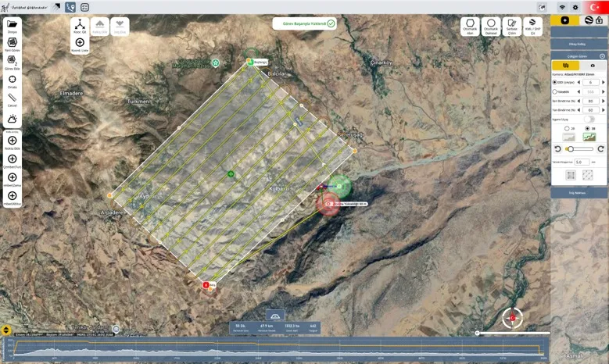Select the Cetvel ruler tool
This screenshot has width=609, height=364.
pyautogui.click(x=12, y=98)
